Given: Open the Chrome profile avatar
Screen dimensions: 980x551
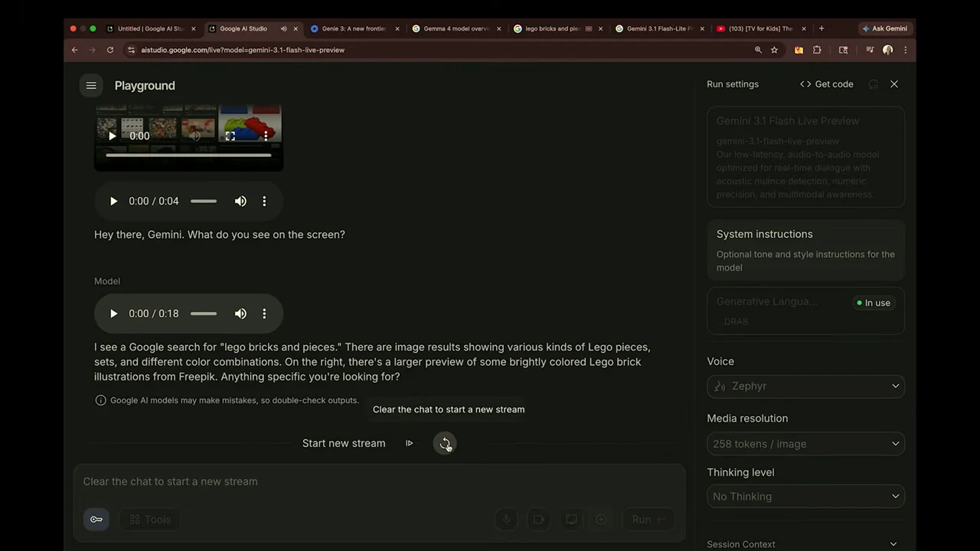Looking at the screenshot, I should tap(887, 50).
